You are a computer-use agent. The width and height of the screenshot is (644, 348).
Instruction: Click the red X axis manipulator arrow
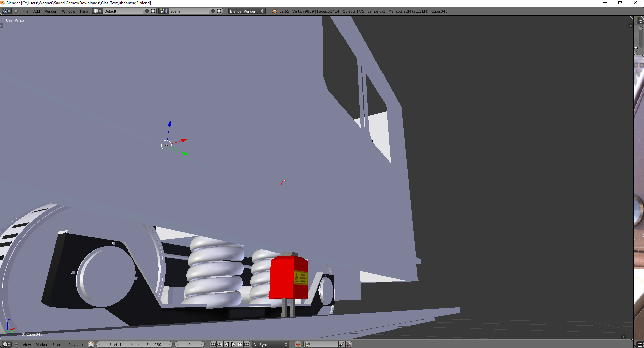pos(184,140)
